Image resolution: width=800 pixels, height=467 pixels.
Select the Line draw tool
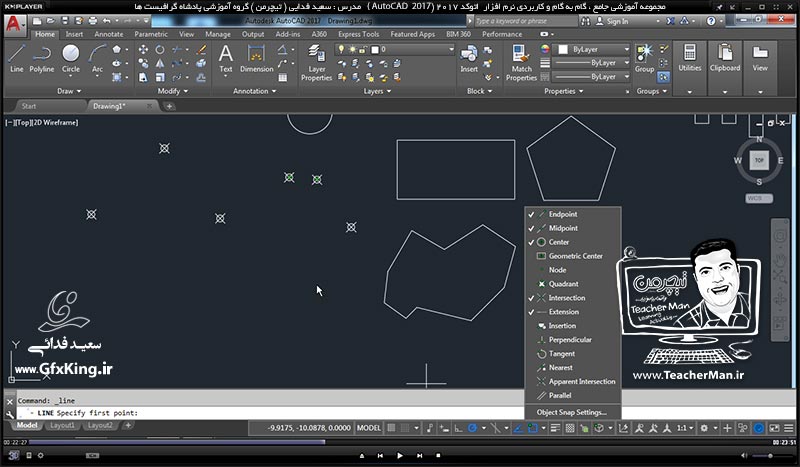(16, 58)
